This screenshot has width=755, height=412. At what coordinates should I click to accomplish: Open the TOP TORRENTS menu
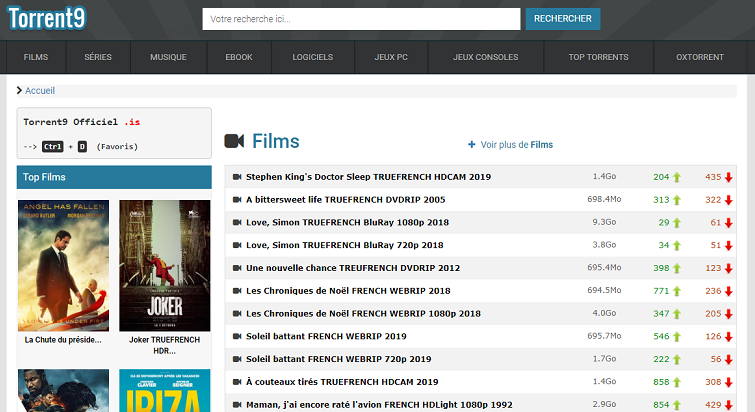click(x=598, y=57)
